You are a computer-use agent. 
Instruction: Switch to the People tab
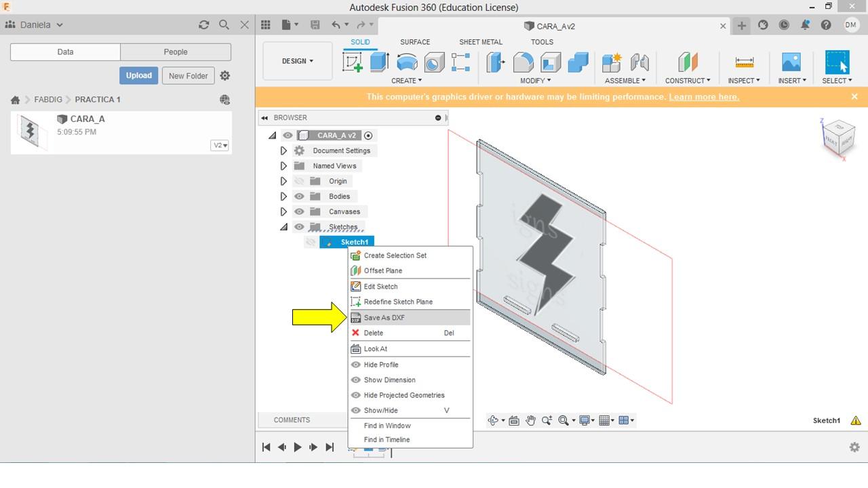(176, 52)
